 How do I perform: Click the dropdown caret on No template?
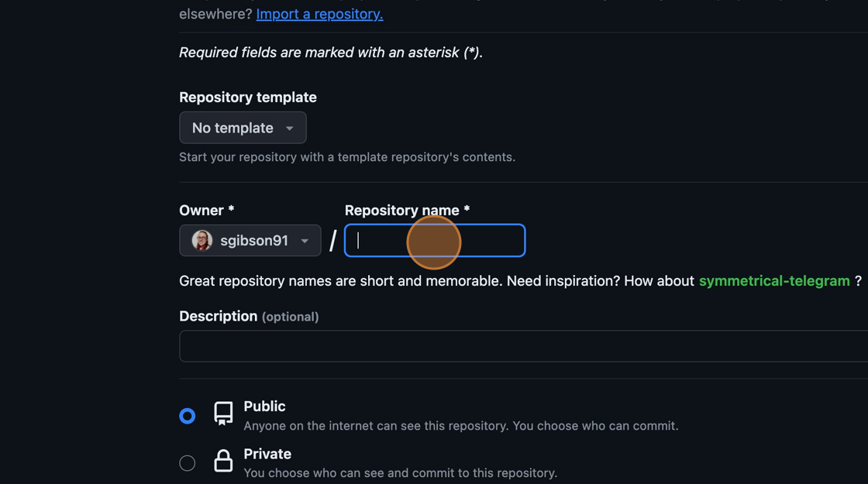click(291, 128)
